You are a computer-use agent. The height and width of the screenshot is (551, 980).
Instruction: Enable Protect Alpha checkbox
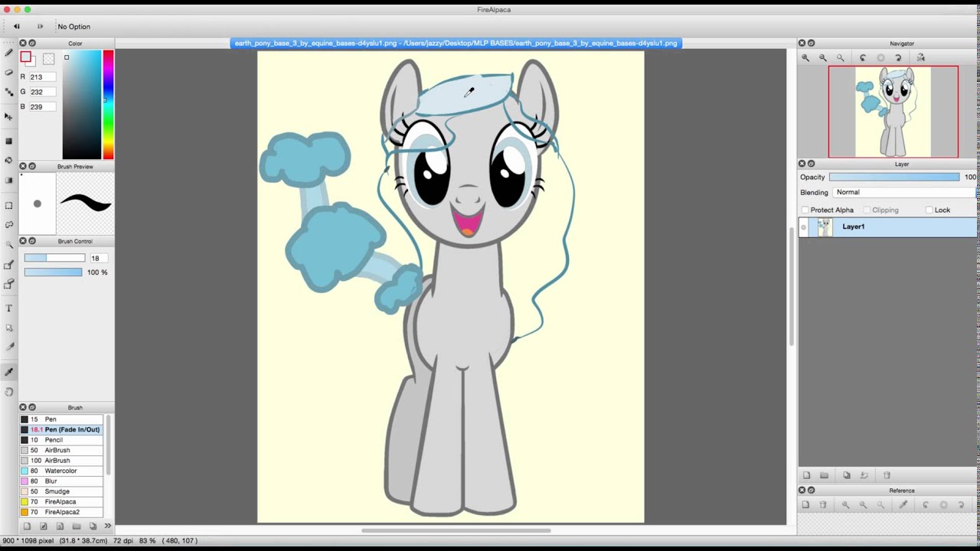(805, 210)
